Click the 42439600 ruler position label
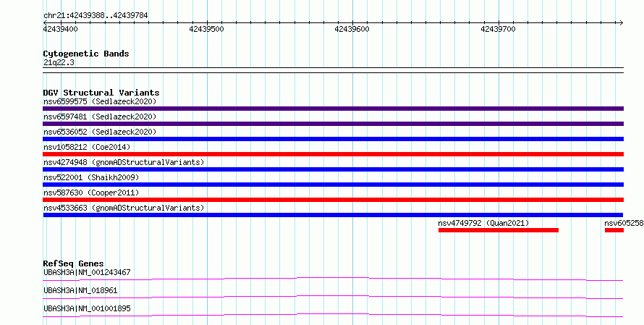The width and height of the screenshot is (644, 325). (x=352, y=29)
